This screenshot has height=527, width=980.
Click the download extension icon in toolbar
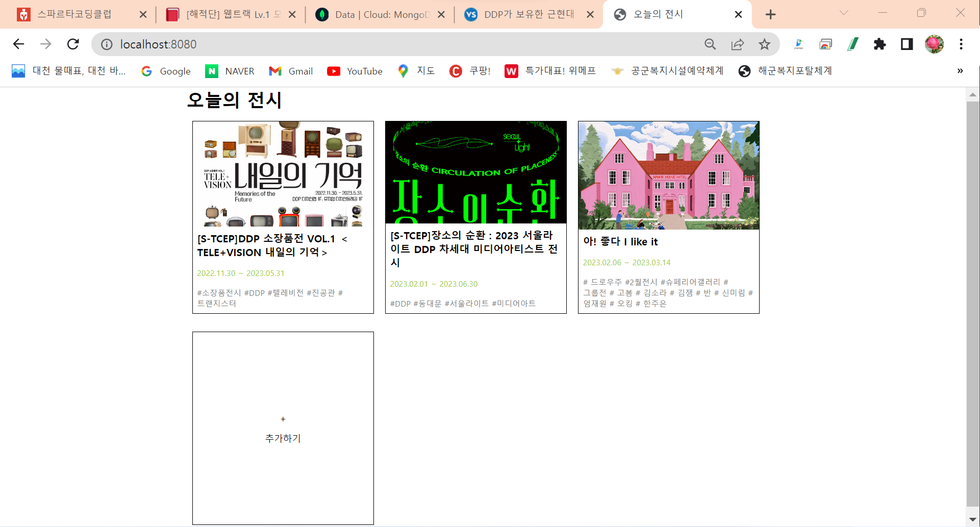[x=798, y=44]
